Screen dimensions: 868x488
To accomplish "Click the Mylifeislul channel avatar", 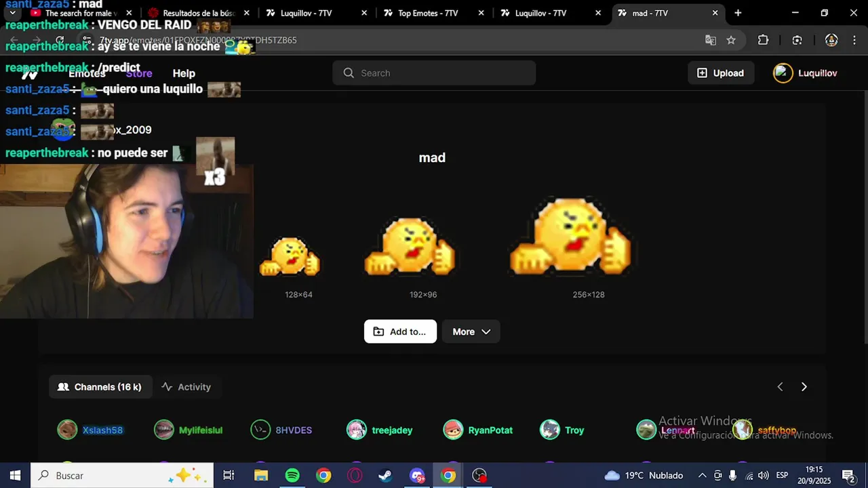I will coord(164,430).
